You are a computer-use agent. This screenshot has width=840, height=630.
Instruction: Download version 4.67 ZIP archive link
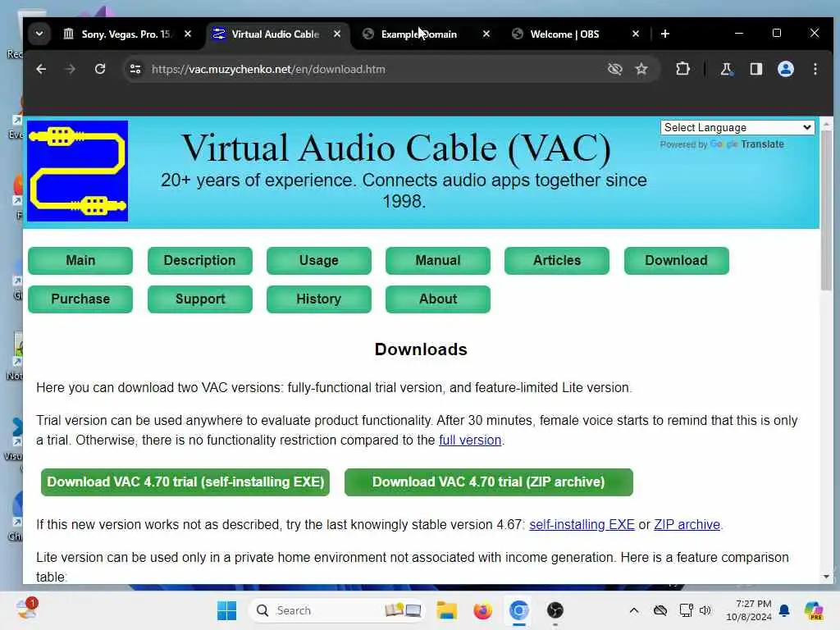[687, 524]
